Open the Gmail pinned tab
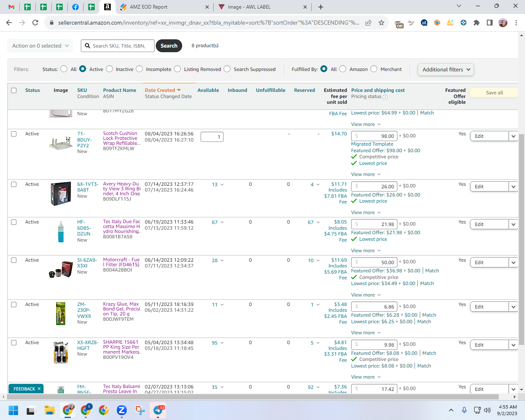 (x=11, y=7)
